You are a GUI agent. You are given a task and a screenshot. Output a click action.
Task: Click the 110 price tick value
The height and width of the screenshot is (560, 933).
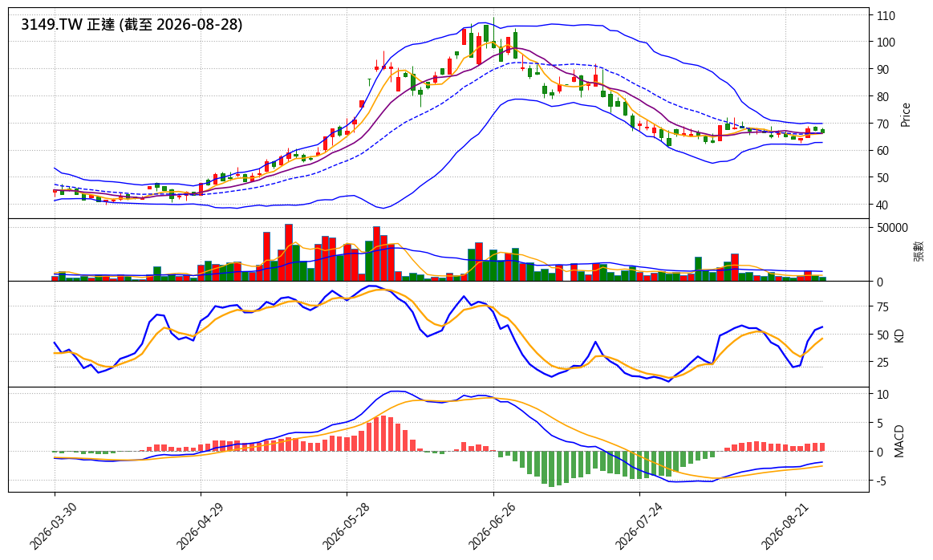click(x=886, y=16)
